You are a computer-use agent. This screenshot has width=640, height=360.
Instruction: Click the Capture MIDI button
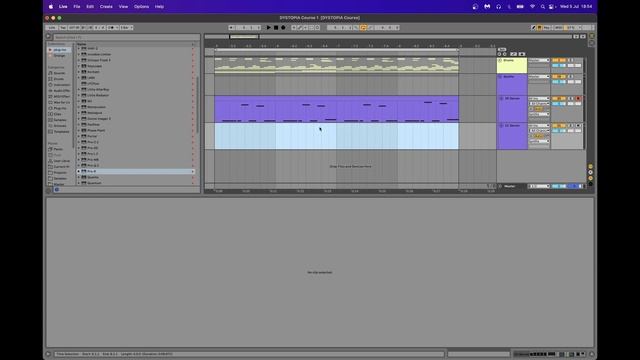point(311,28)
